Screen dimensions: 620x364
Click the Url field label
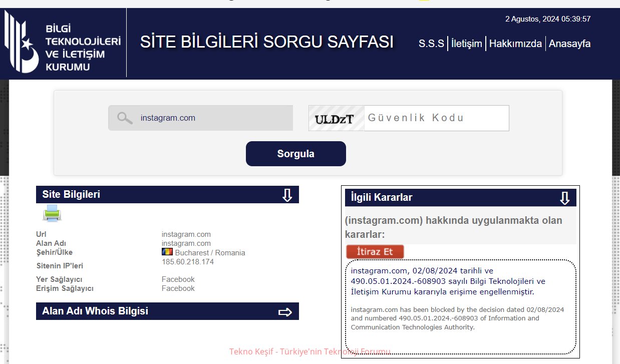41,234
